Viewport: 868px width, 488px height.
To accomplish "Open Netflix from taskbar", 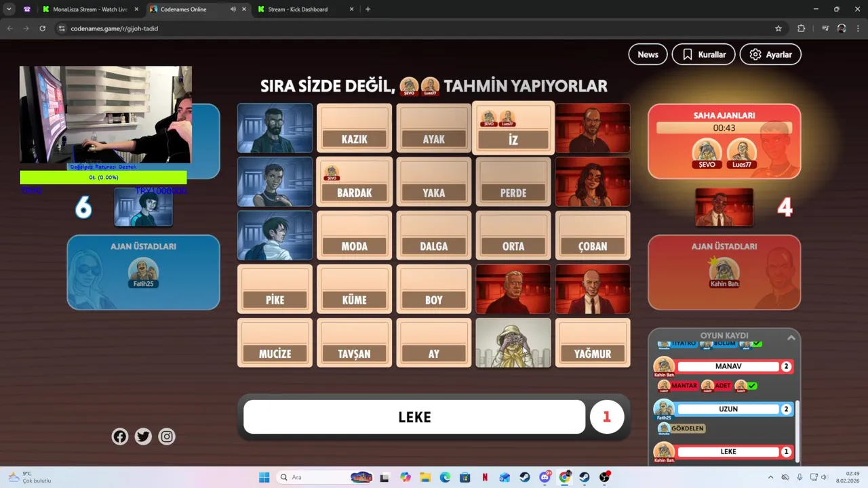I will point(485,477).
